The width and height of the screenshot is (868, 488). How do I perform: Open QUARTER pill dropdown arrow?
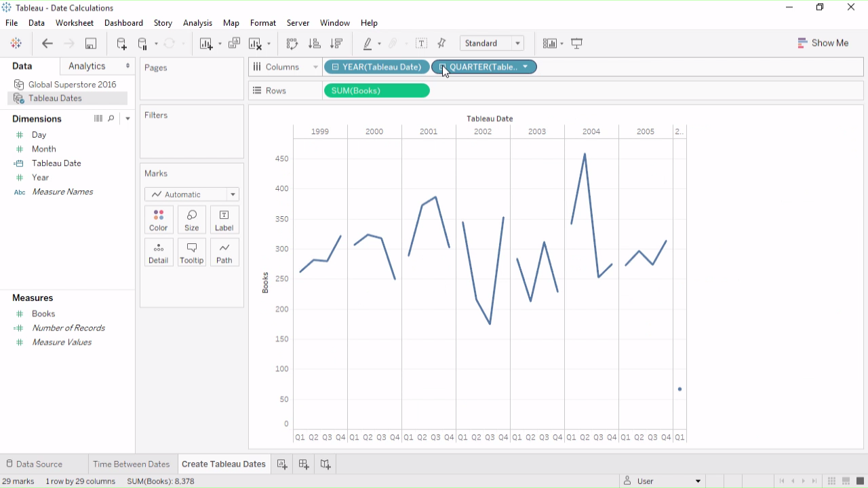point(526,67)
